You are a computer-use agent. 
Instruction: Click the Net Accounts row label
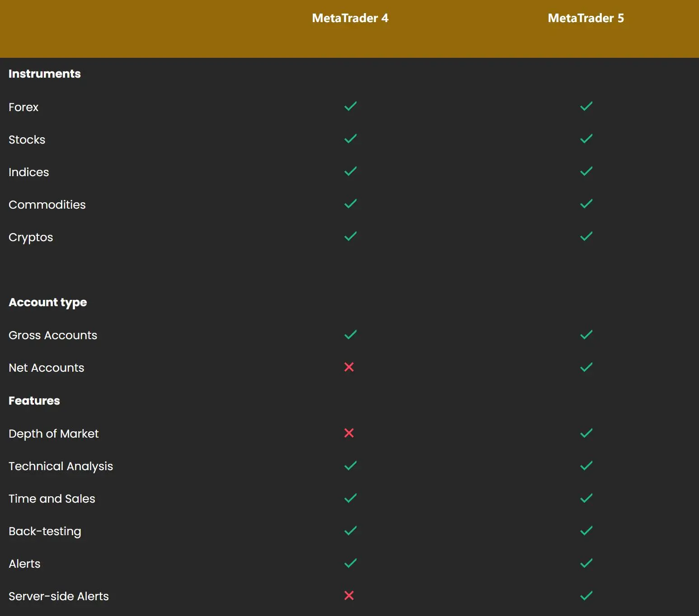click(x=47, y=368)
